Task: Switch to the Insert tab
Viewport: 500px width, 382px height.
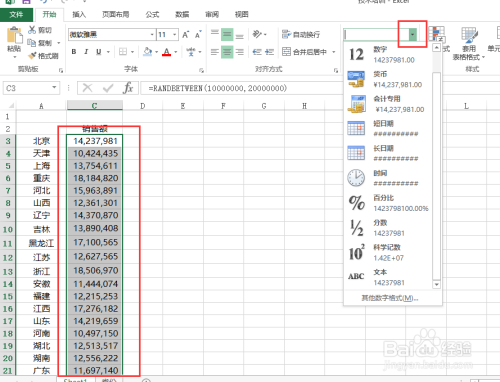Action: coord(79,14)
